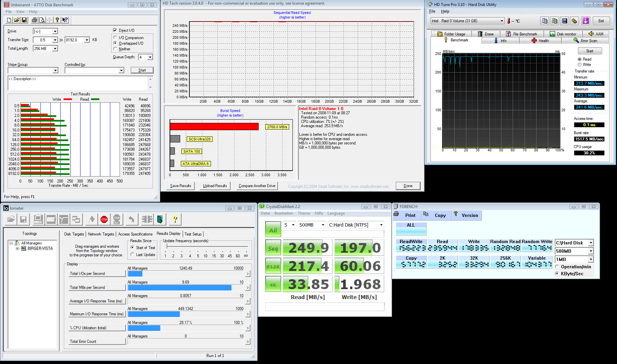Click the Save floppy icon in Iometer toolbar
This screenshot has width=617, height=364.
point(24,219)
